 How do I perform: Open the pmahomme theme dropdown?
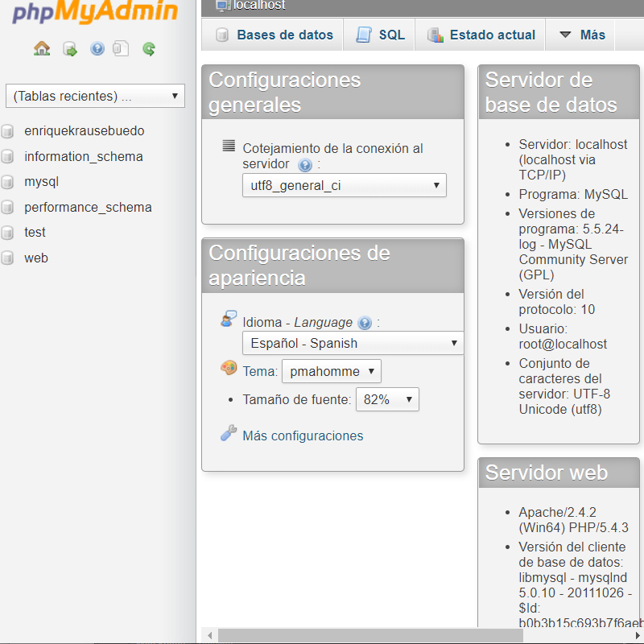click(332, 371)
